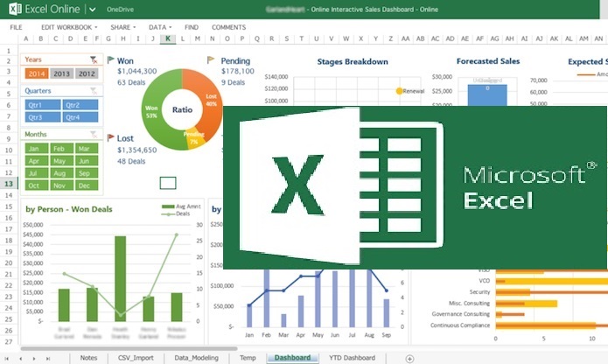Switch to the Data_Modeling sheet tab

click(196, 358)
